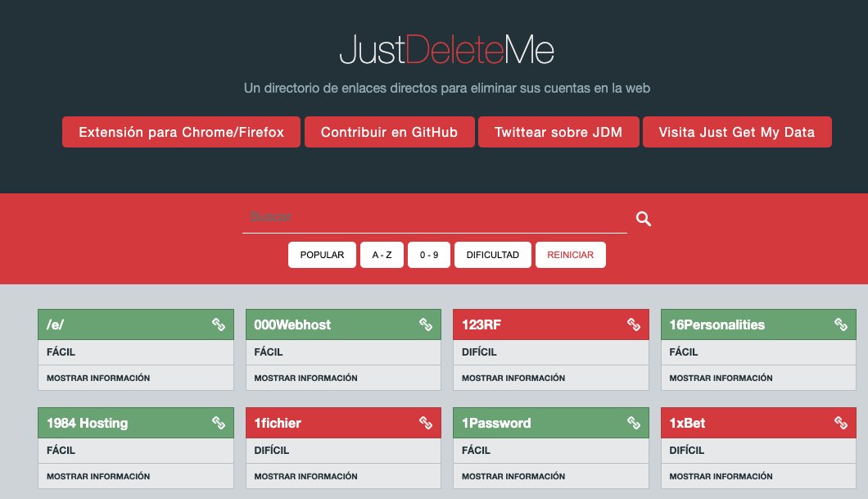Image resolution: width=868 pixels, height=499 pixels.
Task: Sort sites by DIFICULTAD
Action: 493,255
